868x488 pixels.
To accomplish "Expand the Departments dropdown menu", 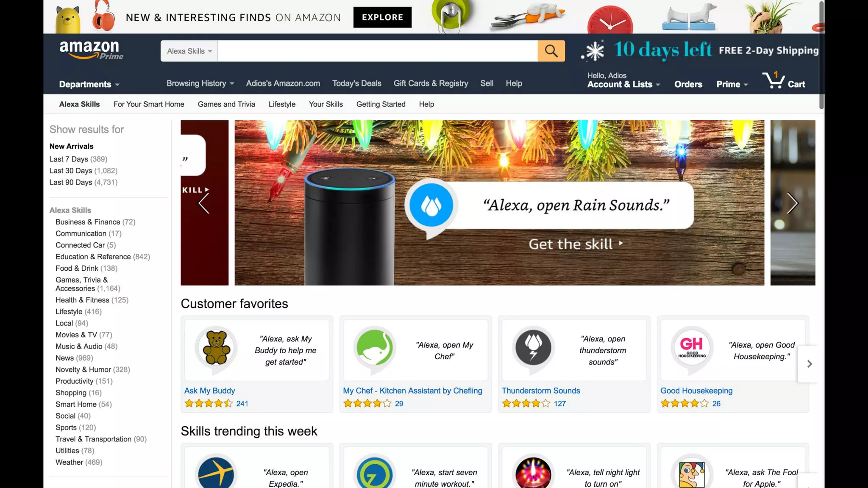I will [89, 84].
